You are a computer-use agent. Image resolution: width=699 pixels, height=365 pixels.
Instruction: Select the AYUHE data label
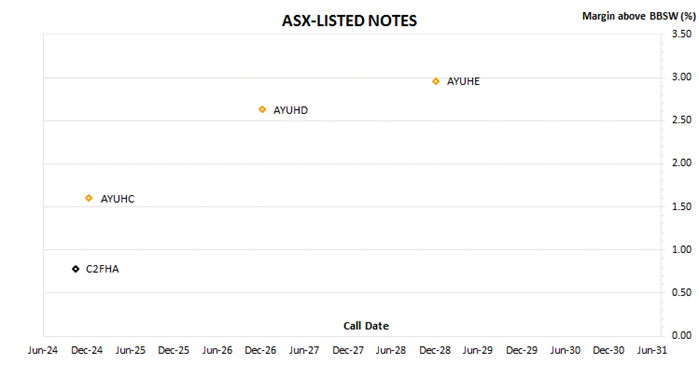point(463,82)
